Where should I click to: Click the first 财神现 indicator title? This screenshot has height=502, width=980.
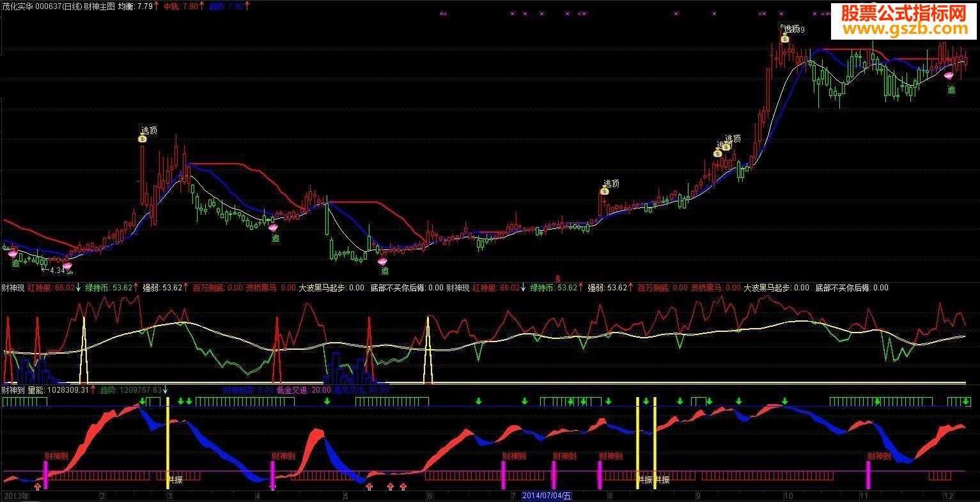tap(13, 288)
